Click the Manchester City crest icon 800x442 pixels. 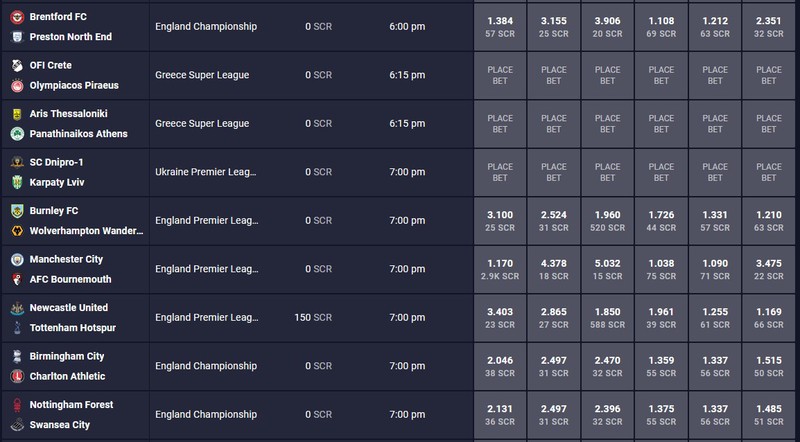(17, 259)
